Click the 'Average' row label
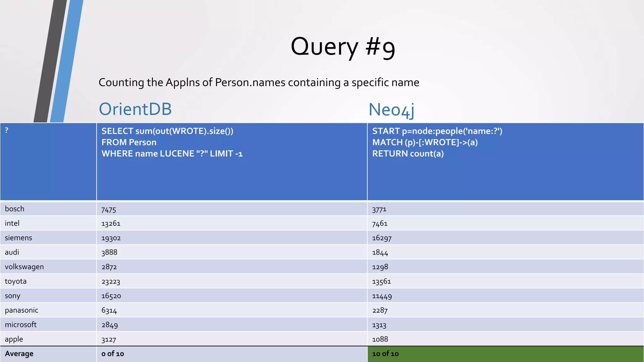Screen dimensions: 644x362 (19, 354)
